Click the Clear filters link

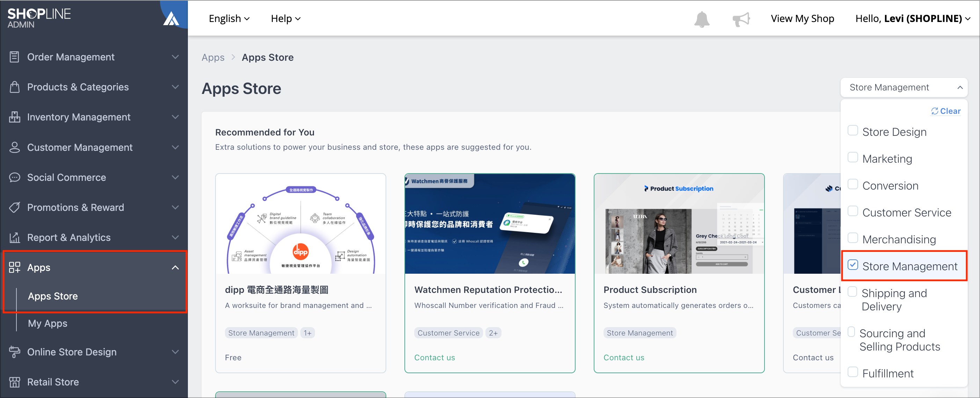point(946,111)
